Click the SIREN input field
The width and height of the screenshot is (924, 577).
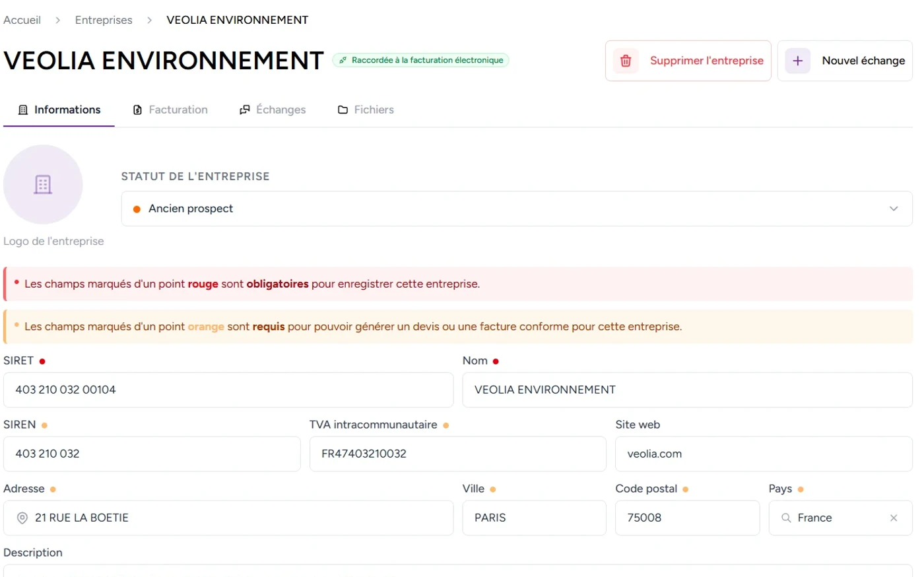152,454
